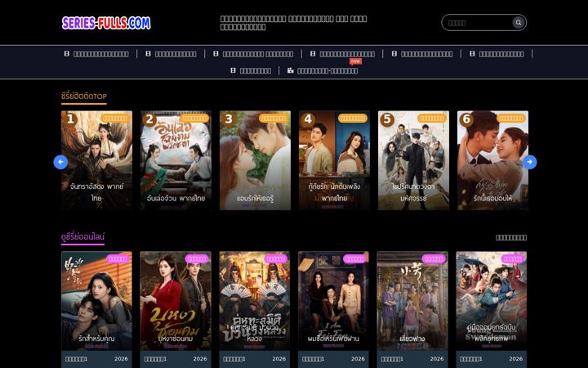The image size is (588, 368).
Task: Open the I Am Fei Fan series poster
Action: point(333,301)
